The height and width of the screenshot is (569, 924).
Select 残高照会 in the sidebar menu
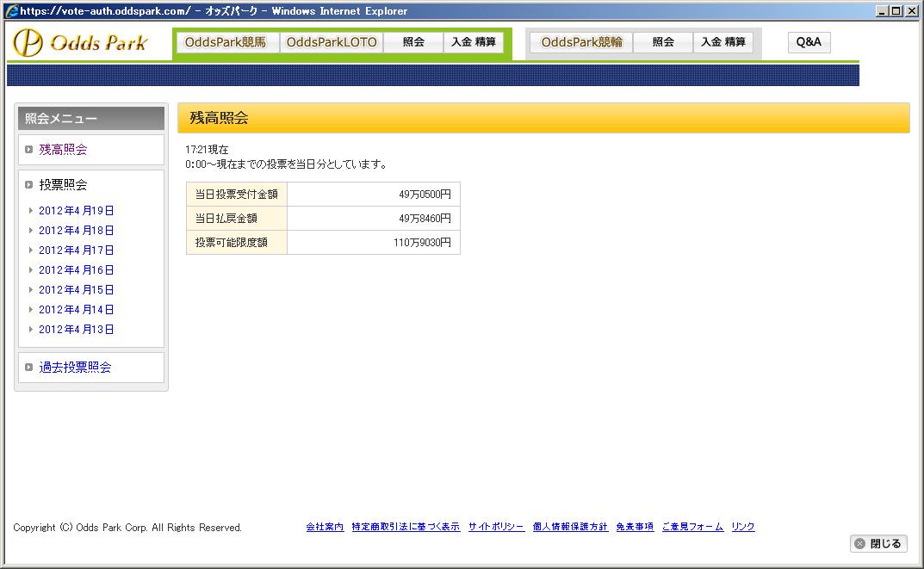(x=63, y=150)
